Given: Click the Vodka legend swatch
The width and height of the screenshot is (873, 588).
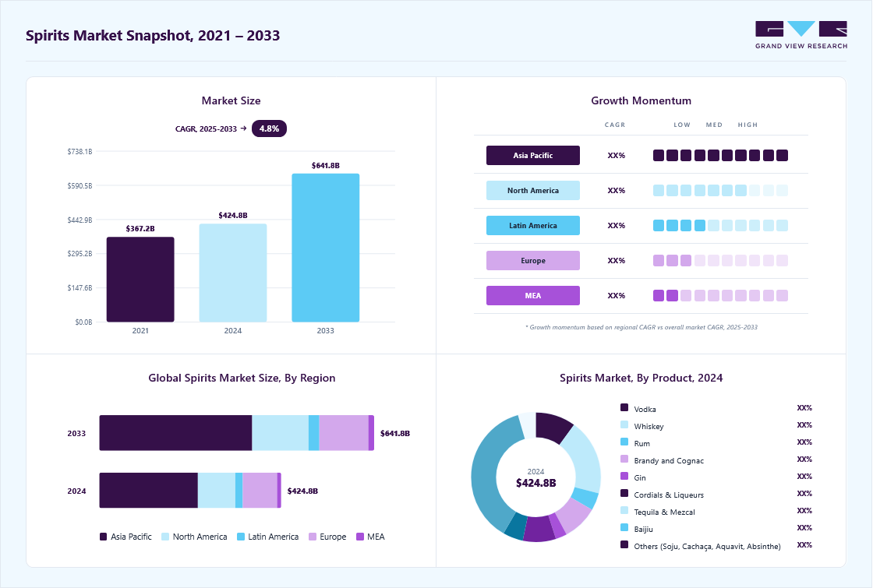Looking at the screenshot, I should (624, 408).
